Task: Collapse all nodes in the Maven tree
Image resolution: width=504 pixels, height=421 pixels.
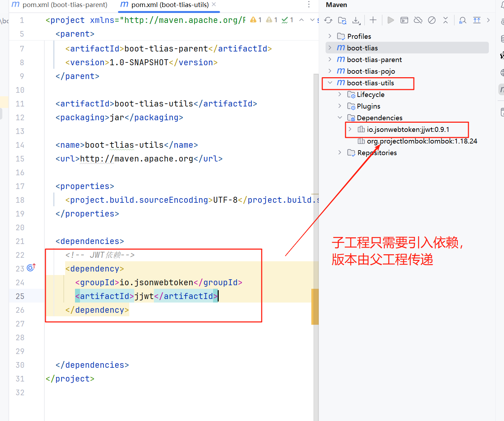Action: 446,20
